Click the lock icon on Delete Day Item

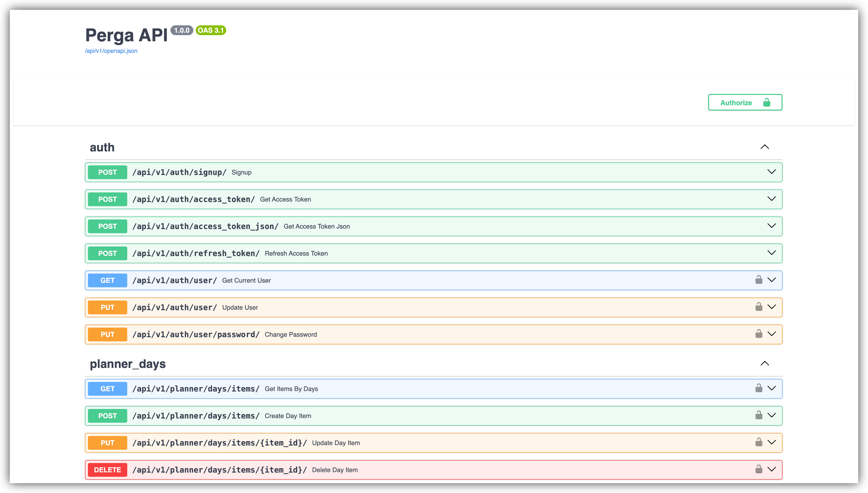(x=759, y=470)
